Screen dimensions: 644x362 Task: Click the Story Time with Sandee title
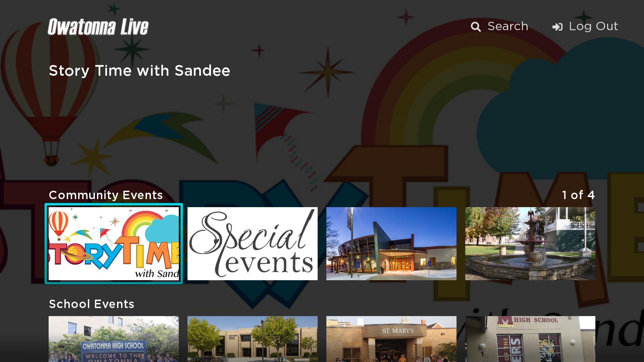click(x=140, y=71)
